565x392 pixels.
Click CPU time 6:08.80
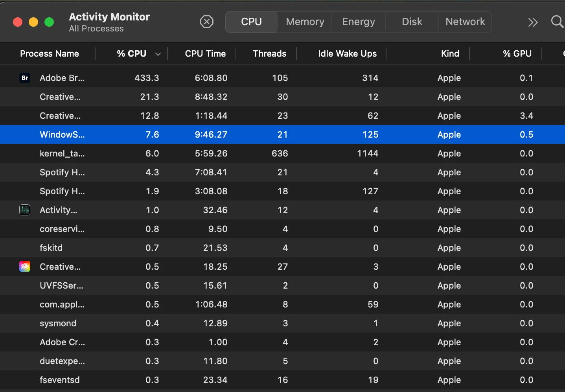(x=211, y=78)
